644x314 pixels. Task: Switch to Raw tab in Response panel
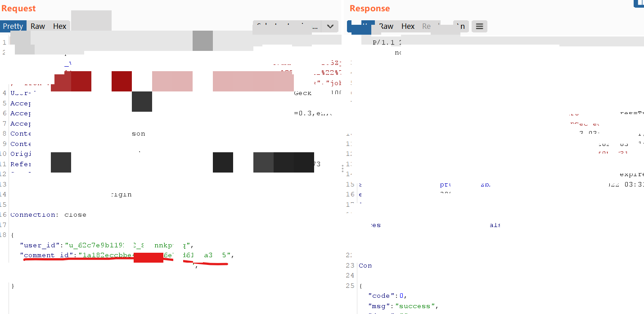tap(386, 27)
